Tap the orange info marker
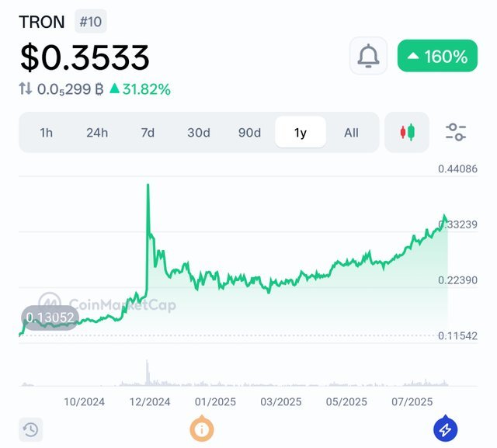Screen dimensions: 497x448 coord(202,429)
